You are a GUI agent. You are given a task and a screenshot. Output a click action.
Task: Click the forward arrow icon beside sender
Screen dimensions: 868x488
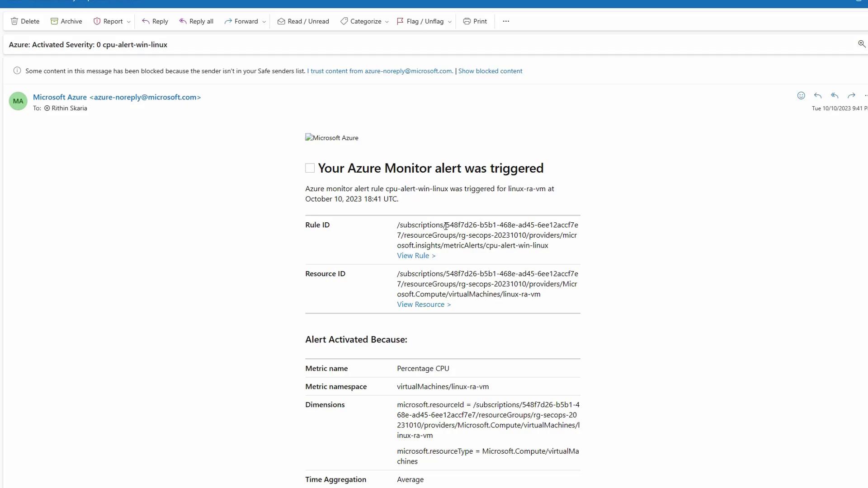[851, 95]
